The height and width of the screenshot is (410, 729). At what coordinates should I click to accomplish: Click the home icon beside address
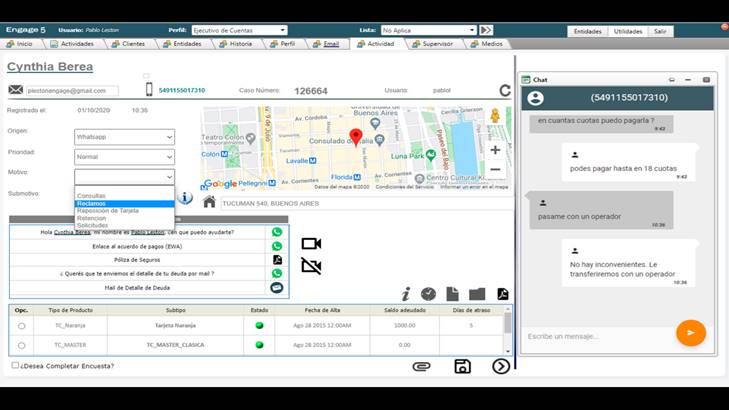point(209,202)
